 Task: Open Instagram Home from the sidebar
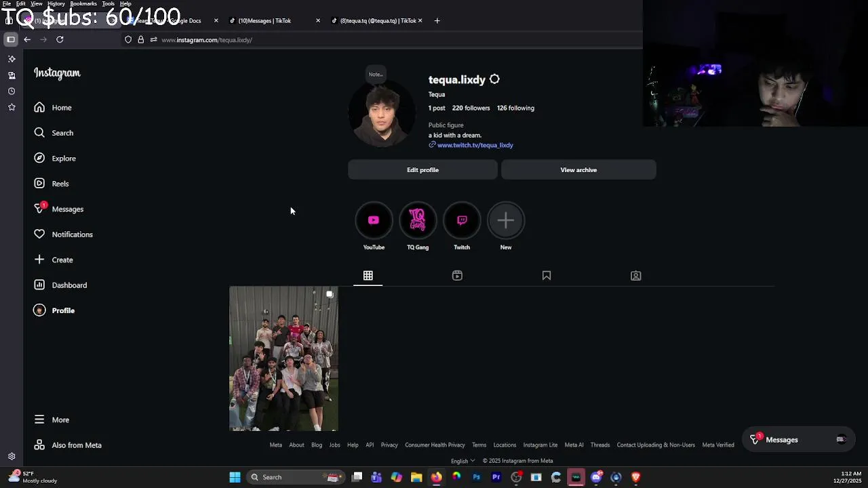(x=53, y=108)
